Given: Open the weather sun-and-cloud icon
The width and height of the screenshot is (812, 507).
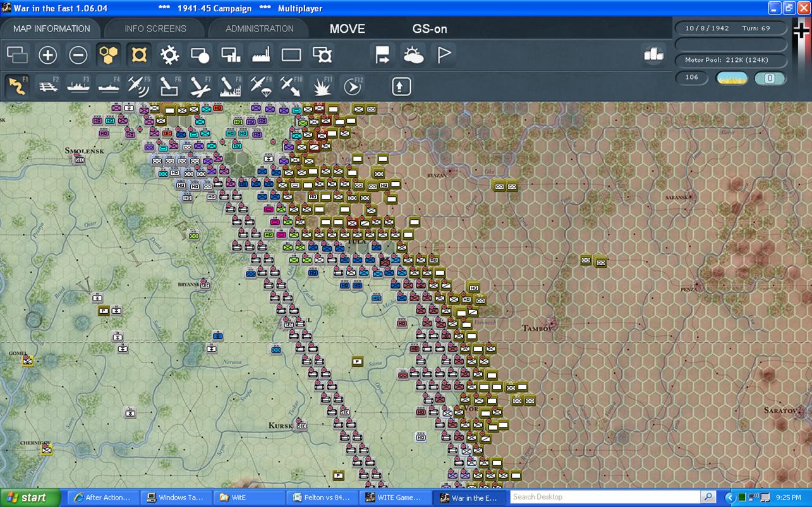Looking at the screenshot, I should (414, 56).
